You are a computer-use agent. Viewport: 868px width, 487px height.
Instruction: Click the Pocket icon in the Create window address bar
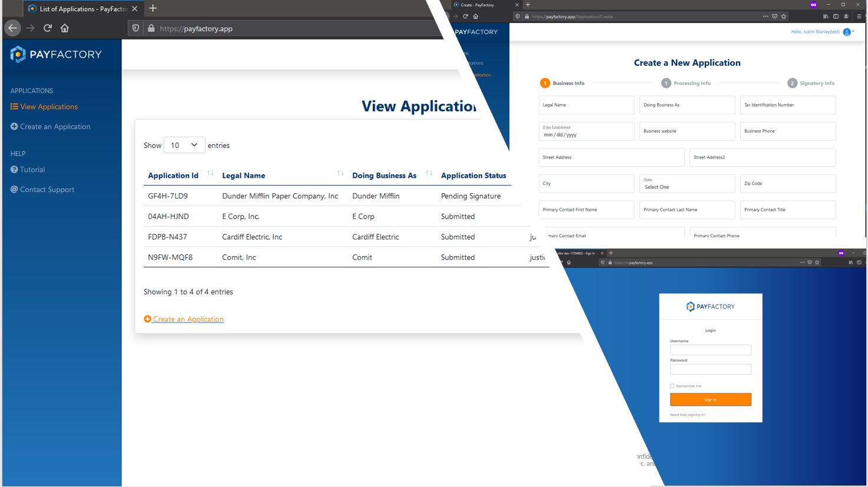coord(774,16)
